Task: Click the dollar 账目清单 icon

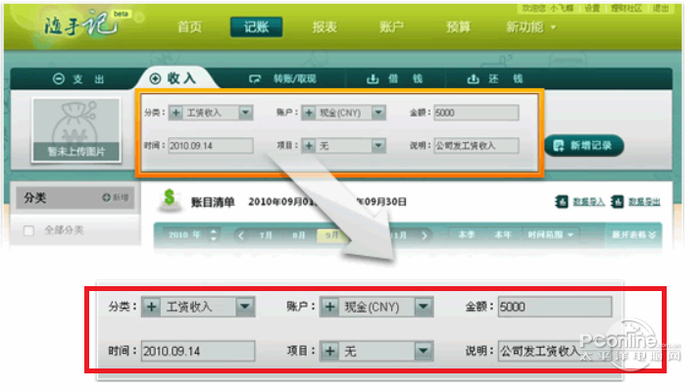Action: coord(170,200)
